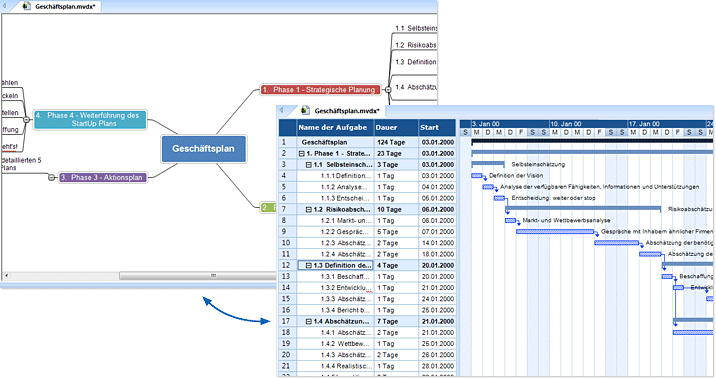Select the '14.01.2000' start date cell

coord(437,243)
